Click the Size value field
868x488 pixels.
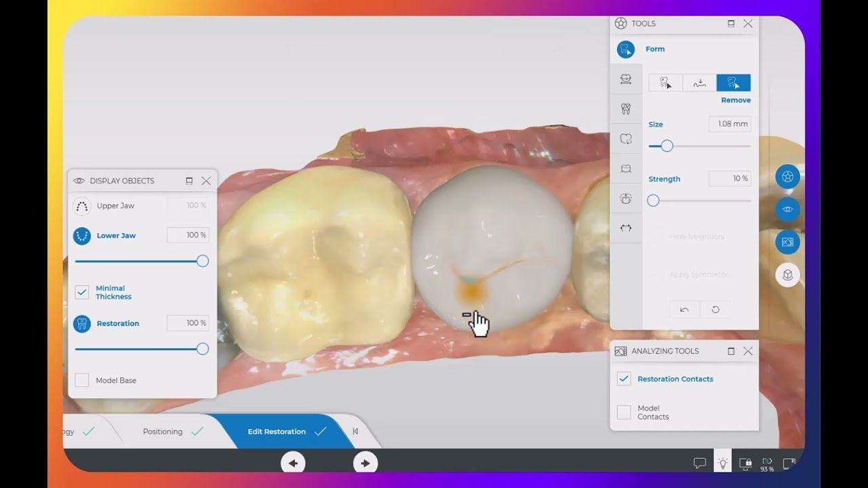(729, 124)
